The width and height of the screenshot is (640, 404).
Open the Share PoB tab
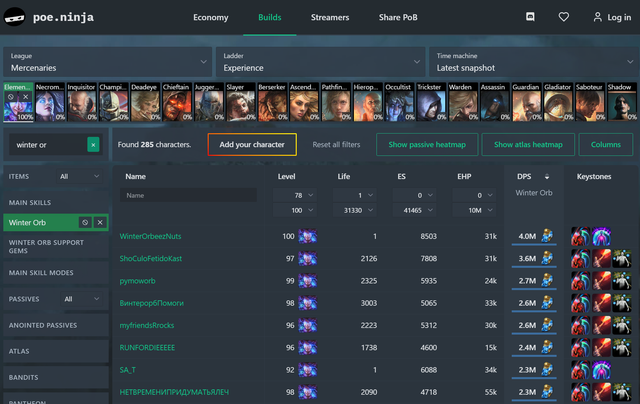coord(398,17)
